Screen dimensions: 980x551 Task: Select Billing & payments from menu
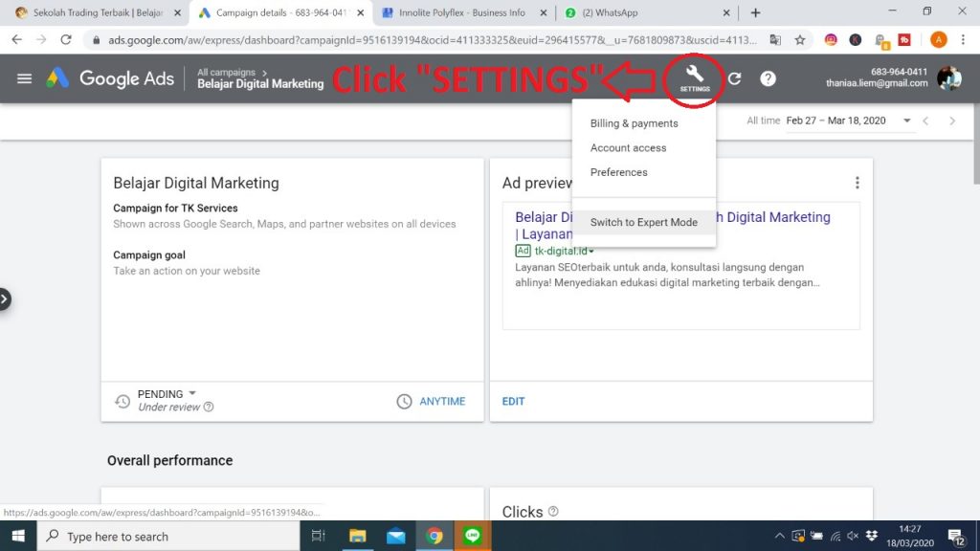point(634,123)
